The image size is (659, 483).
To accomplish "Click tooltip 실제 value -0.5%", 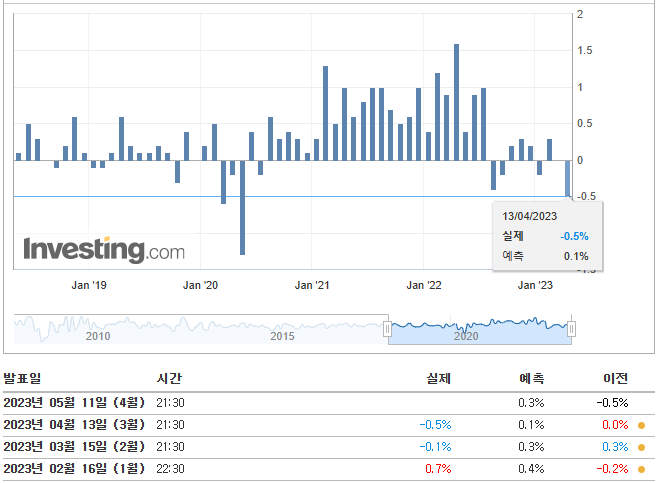I will [x=574, y=236].
